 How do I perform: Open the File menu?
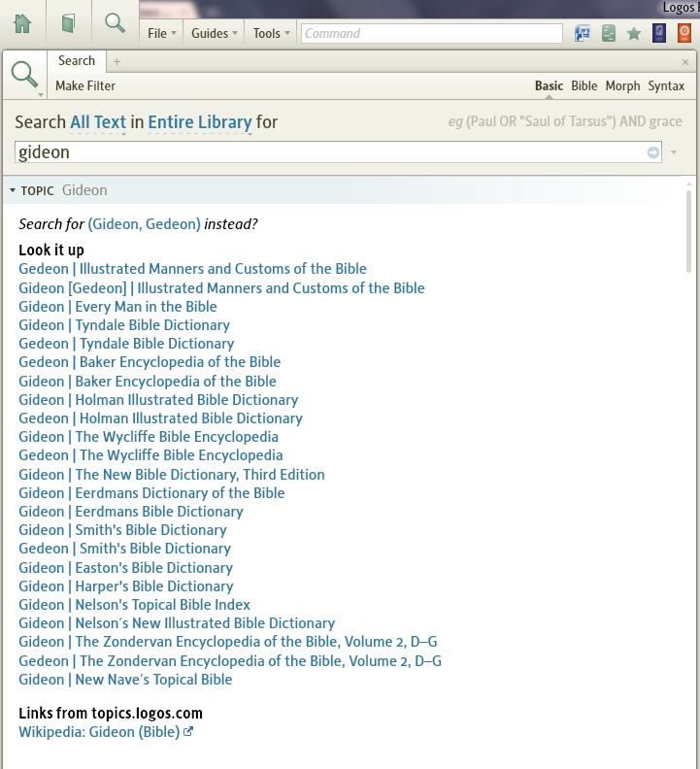click(x=161, y=33)
